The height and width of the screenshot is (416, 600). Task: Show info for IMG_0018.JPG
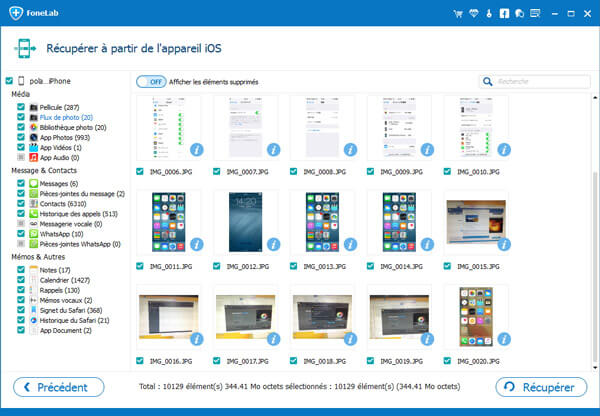click(351, 339)
